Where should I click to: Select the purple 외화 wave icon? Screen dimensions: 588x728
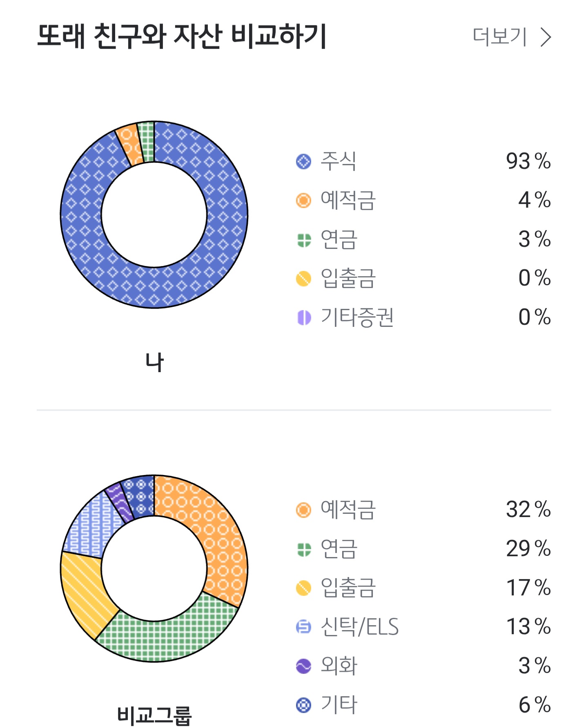[x=303, y=666]
